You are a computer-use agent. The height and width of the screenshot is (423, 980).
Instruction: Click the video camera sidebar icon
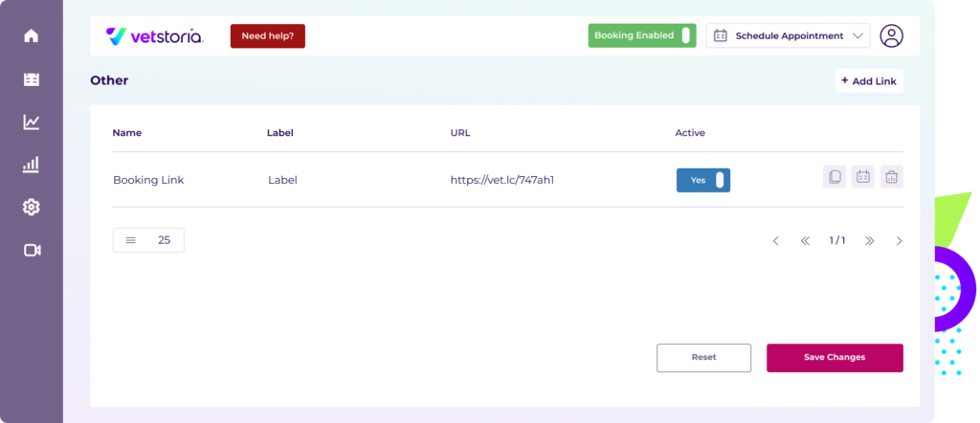[x=32, y=250]
